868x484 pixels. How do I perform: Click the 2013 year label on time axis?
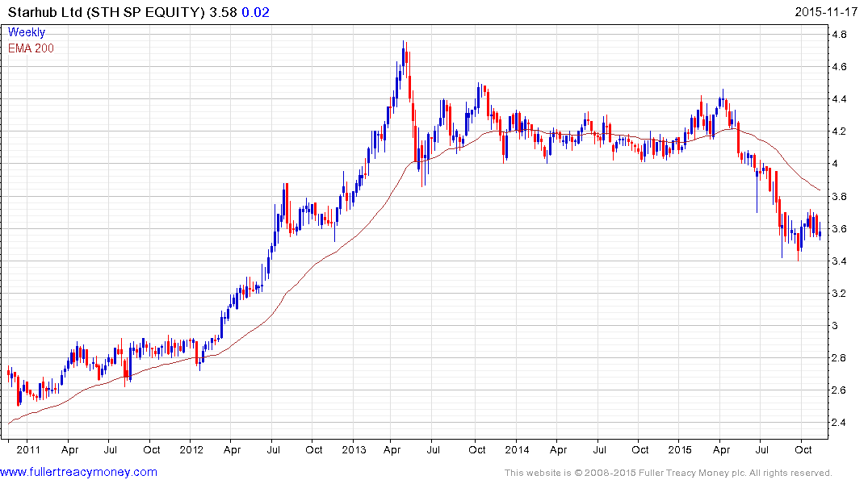(x=354, y=449)
